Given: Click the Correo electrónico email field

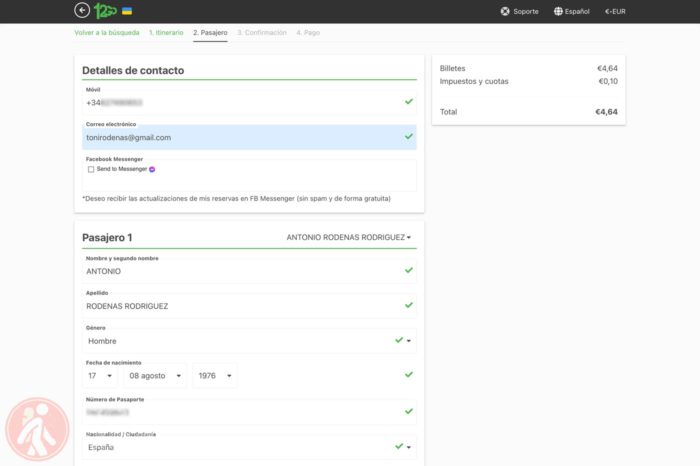Looking at the screenshot, I should 249,137.
